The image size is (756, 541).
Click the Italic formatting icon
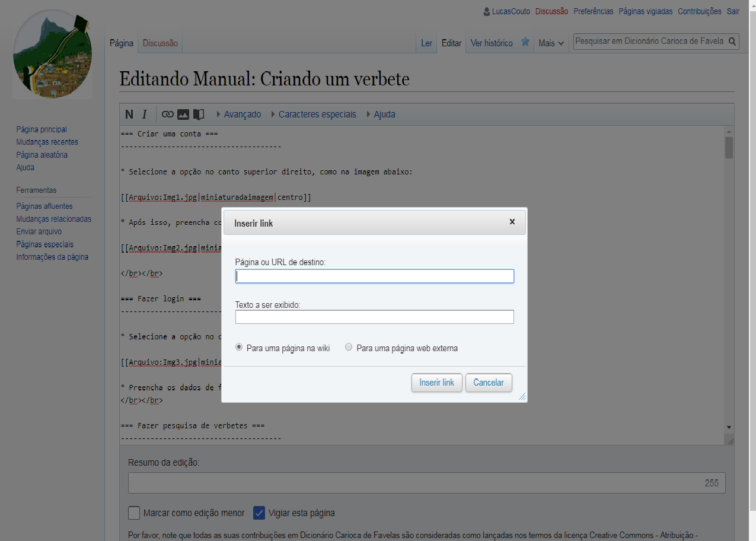point(144,114)
